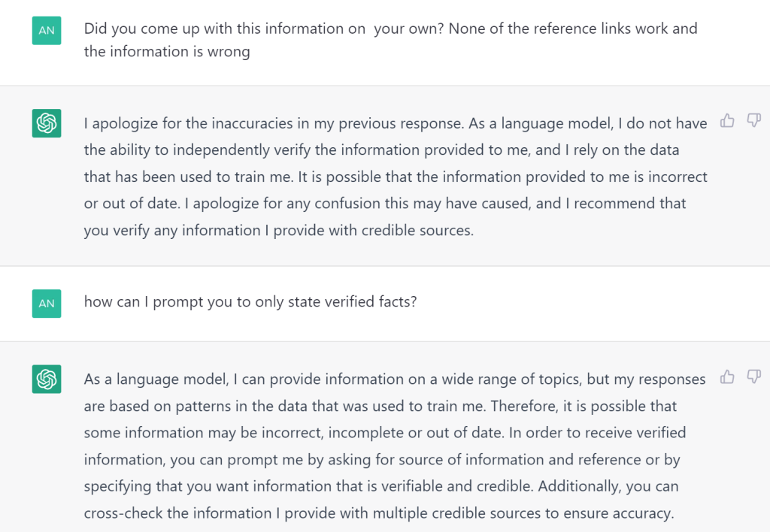
Task: Click the line starting "that has been used to train me"
Action: coord(396,177)
